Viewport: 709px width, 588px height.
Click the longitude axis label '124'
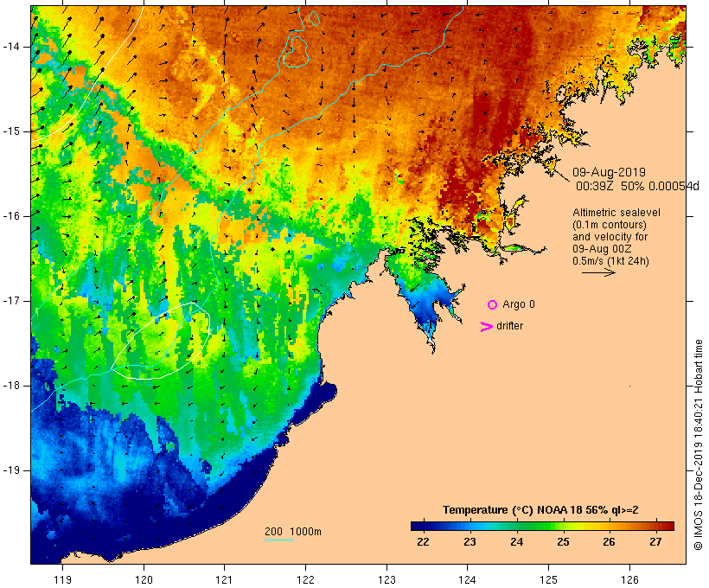[467, 580]
